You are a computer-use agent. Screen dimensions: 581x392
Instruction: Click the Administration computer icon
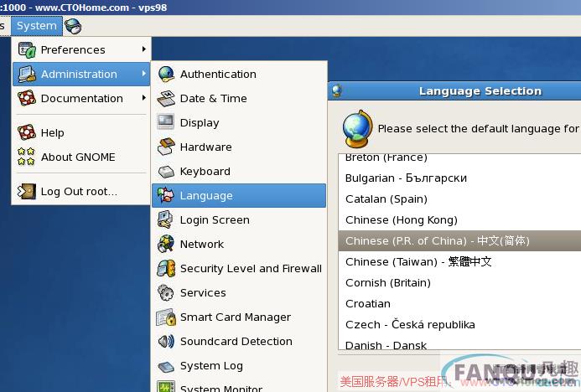tap(27, 74)
